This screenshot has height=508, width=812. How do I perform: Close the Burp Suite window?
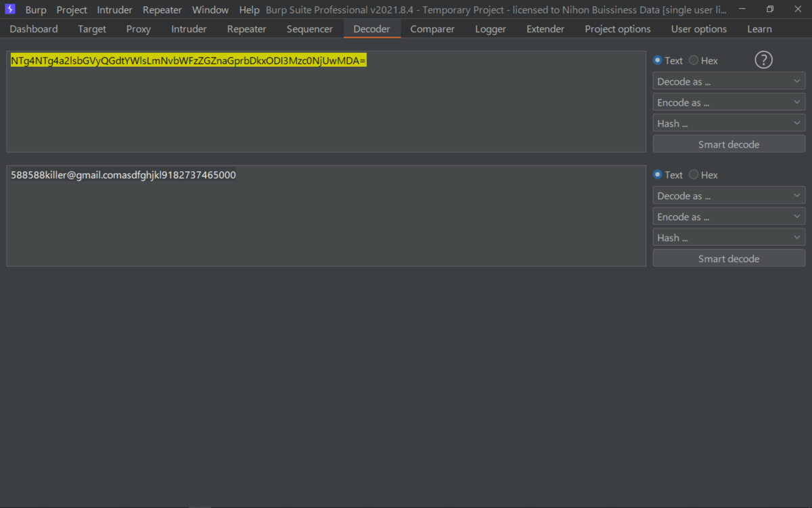tap(797, 9)
